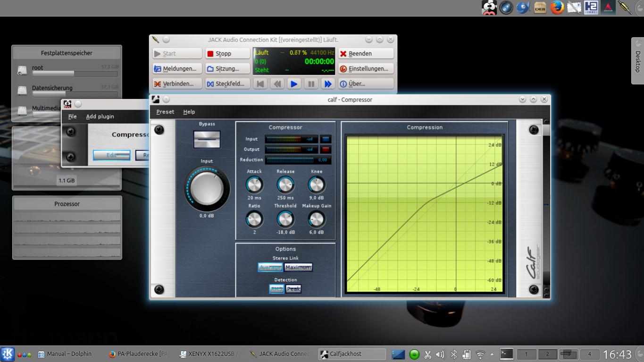Click the Makeup Gain knob
This screenshot has height=362, width=644.
coord(317,219)
